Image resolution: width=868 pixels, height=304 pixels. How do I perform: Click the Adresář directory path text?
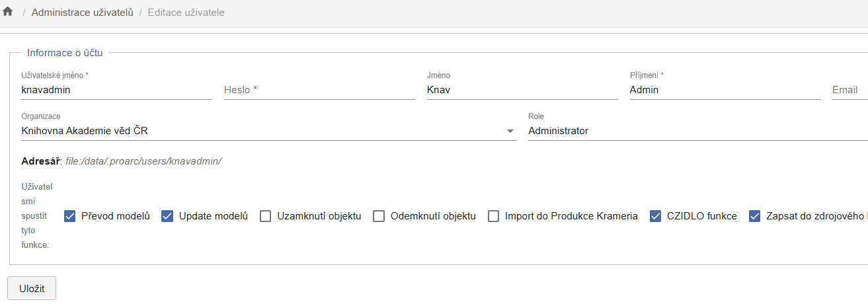143,161
